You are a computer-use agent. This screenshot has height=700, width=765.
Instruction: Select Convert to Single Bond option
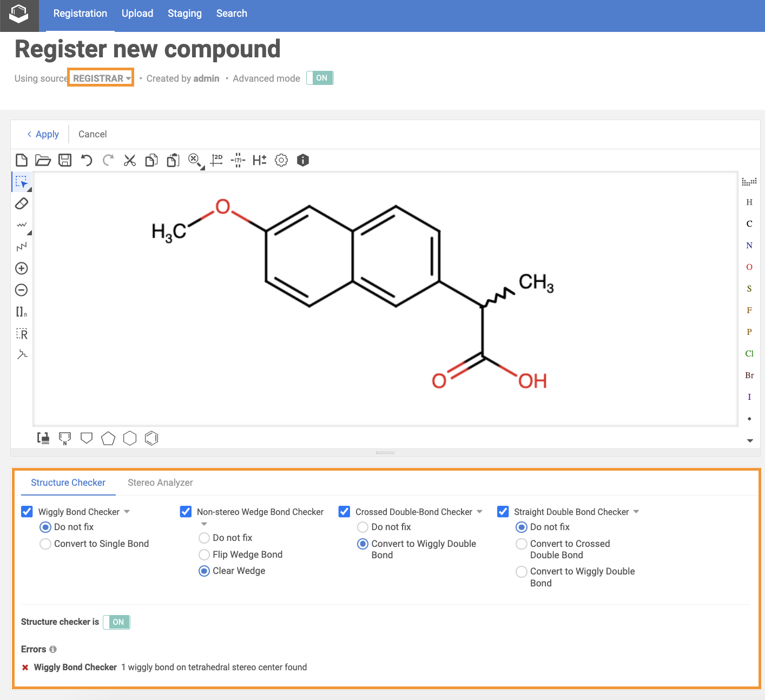click(45, 544)
